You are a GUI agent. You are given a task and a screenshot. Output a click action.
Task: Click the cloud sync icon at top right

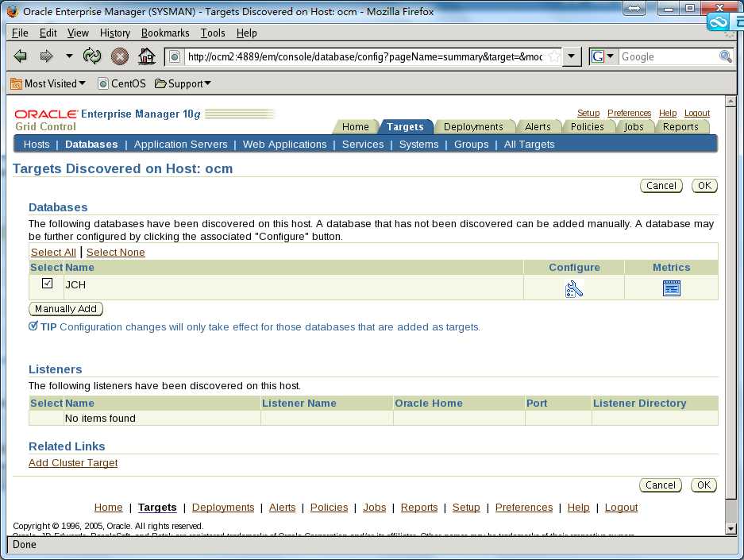[718, 21]
